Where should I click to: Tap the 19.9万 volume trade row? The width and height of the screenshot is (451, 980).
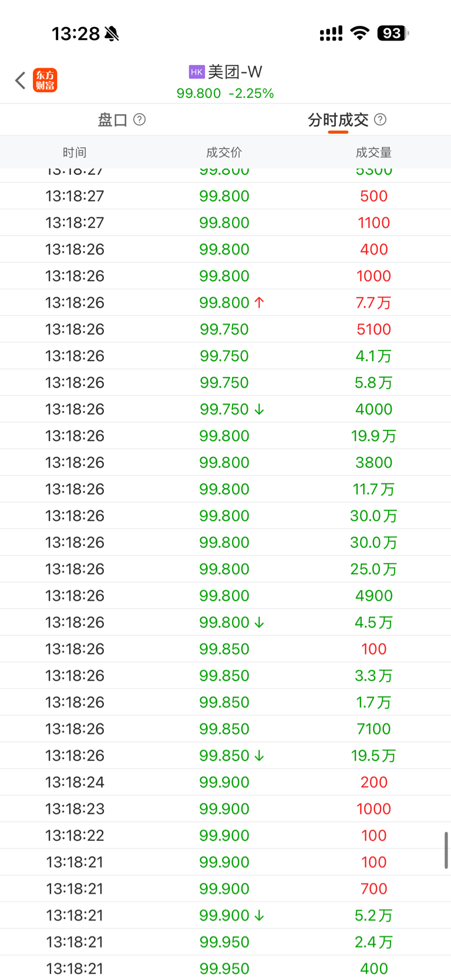pyautogui.click(x=225, y=436)
